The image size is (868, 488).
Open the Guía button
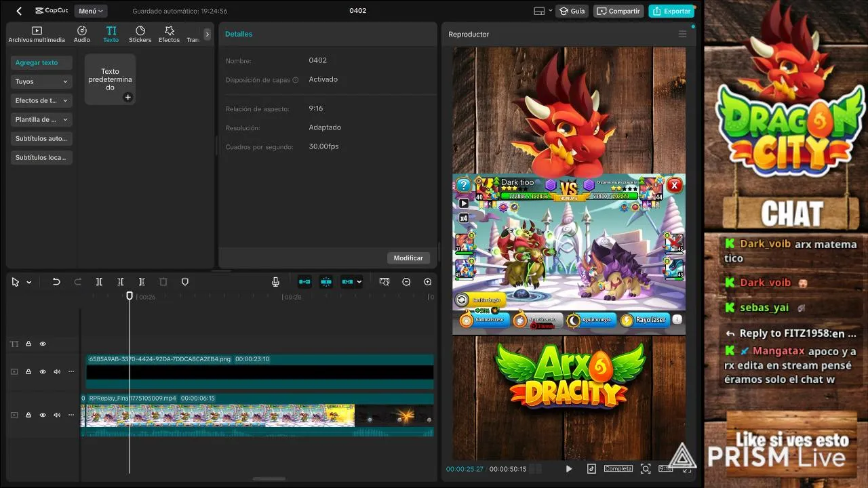tap(572, 11)
